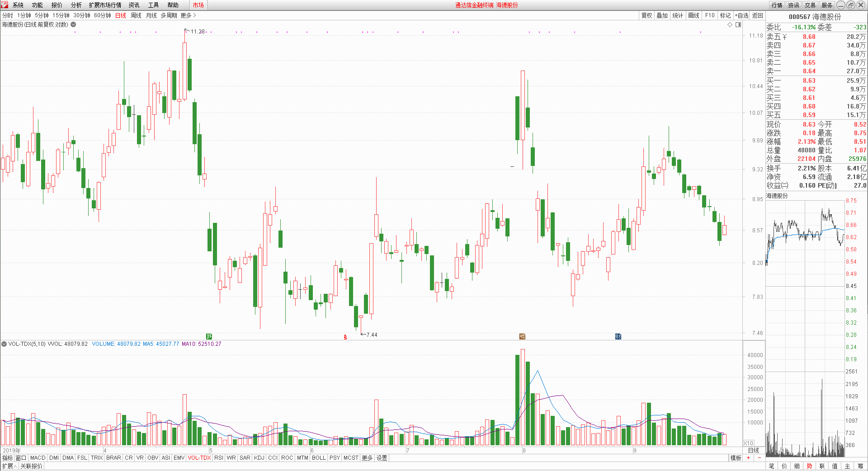The image size is (868, 471).
Task: Select the 细 detail tab icon
Action: [x=797, y=466]
